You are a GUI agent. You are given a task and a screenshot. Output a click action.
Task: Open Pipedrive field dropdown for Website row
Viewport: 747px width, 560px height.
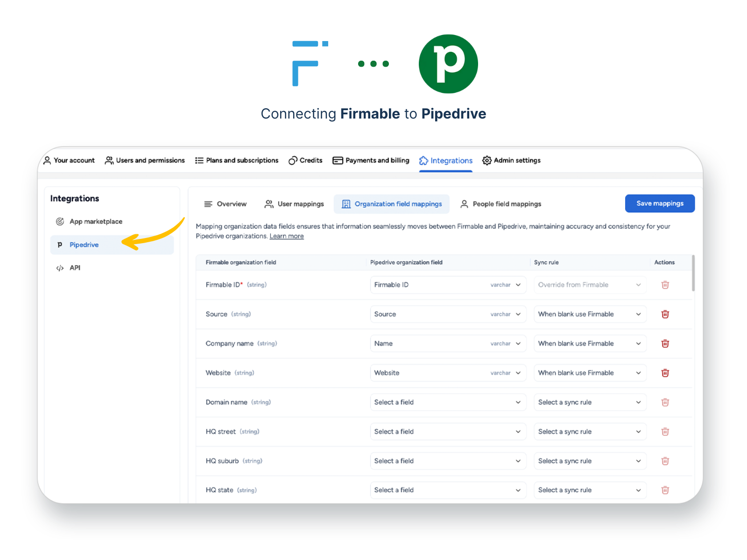(x=448, y=373)
